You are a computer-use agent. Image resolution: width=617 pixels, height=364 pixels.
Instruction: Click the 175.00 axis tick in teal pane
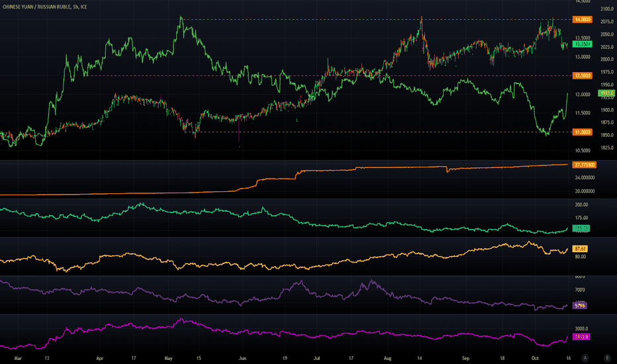tap(582, 218)
